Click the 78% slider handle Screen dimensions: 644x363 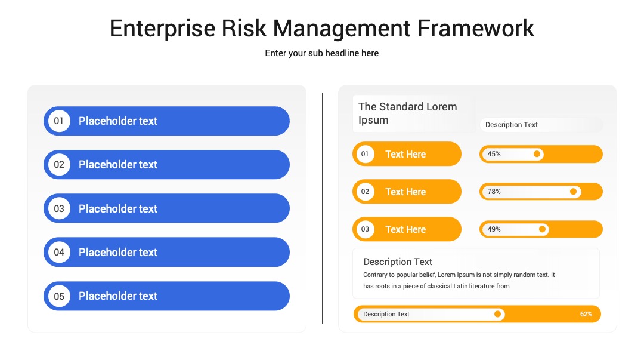574,192
